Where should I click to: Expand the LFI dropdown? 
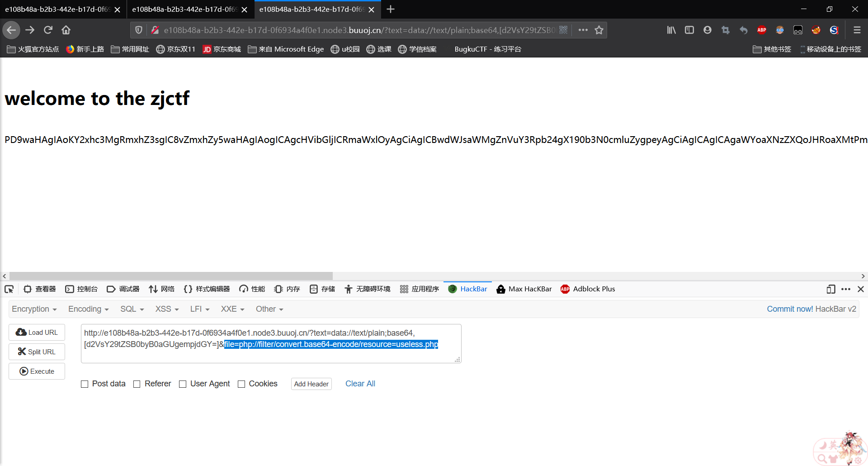(x=200, y=309)
